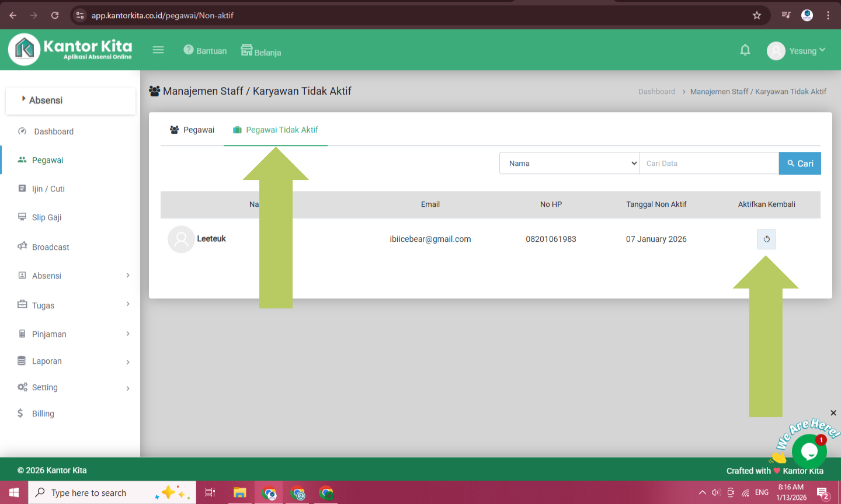Open Slip Gaji in sidebar
841x504 pixels.
(47, 217)
